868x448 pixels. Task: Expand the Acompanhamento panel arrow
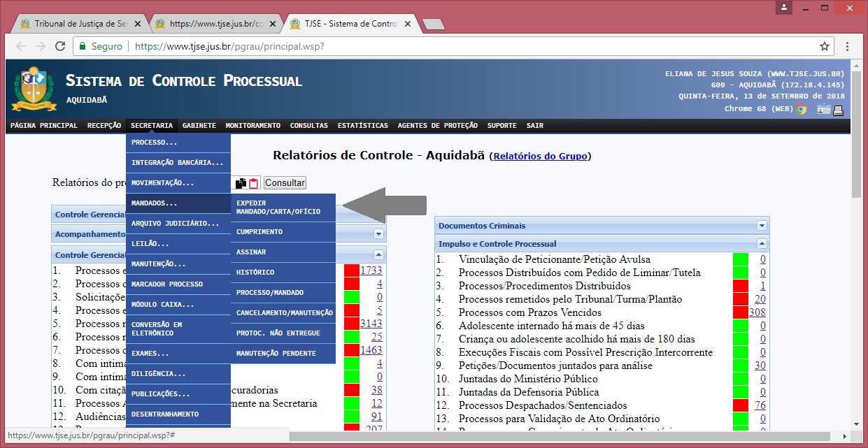378,234
